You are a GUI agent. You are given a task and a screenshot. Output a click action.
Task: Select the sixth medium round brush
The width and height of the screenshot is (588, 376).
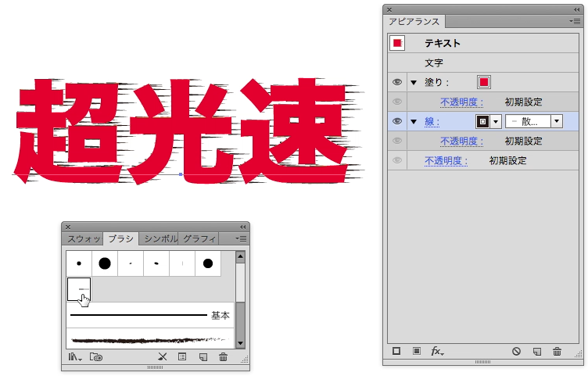click(208, 263)
